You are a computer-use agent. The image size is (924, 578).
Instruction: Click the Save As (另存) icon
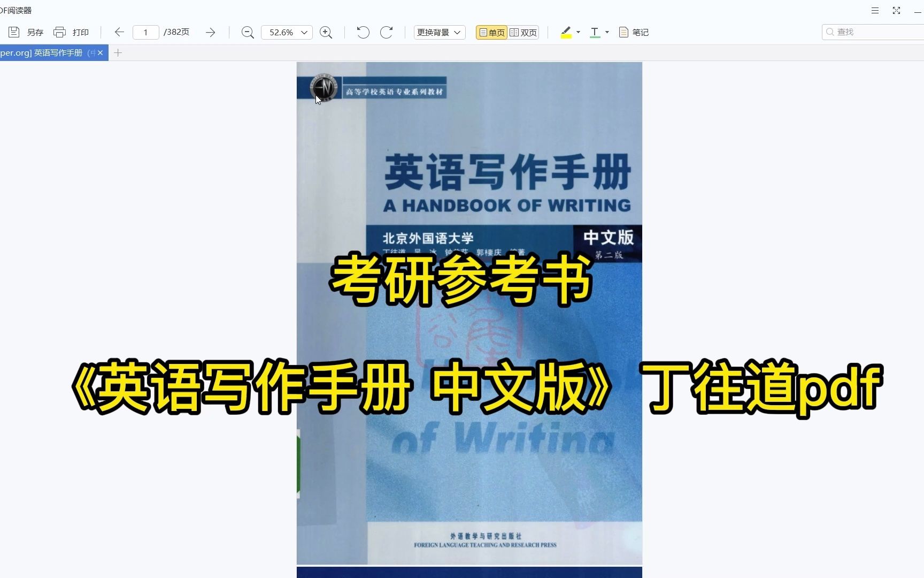(x=14, y=32)
